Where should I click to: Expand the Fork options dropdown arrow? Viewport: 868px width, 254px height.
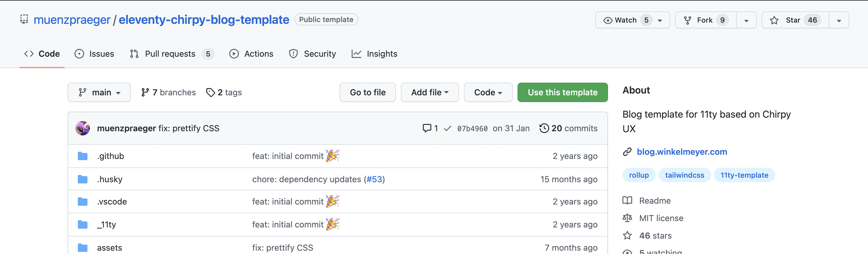746,21
